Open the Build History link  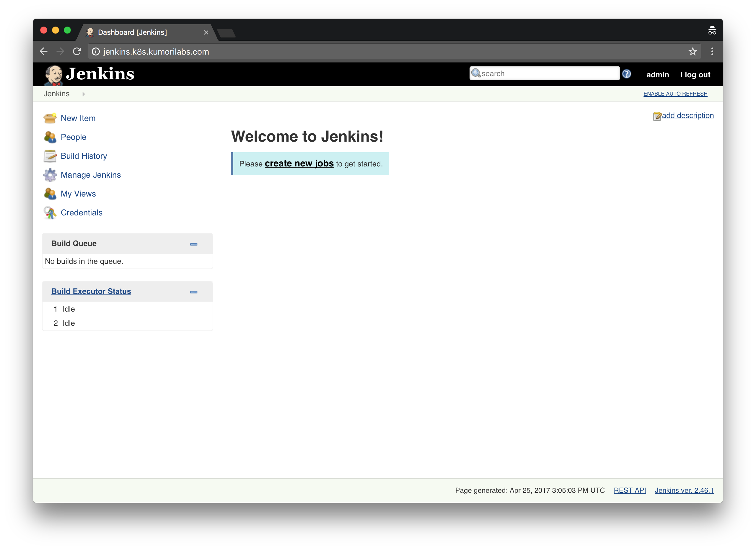click(84, 156)
